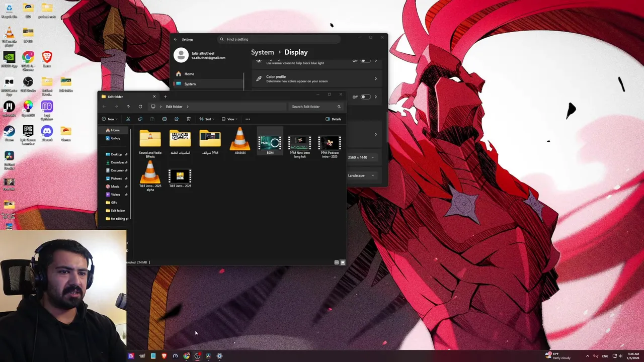Open GIFs folder in Explorer sidebar

[112, 203]
